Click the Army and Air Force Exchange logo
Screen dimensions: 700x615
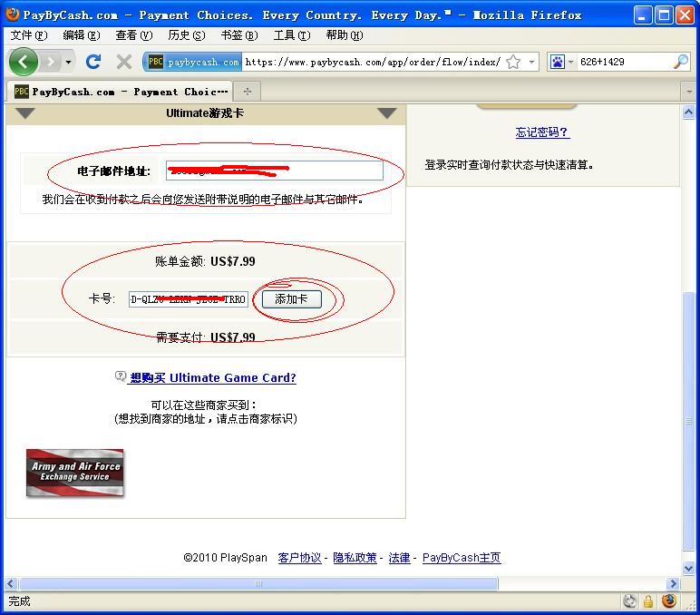pos(75,473)
